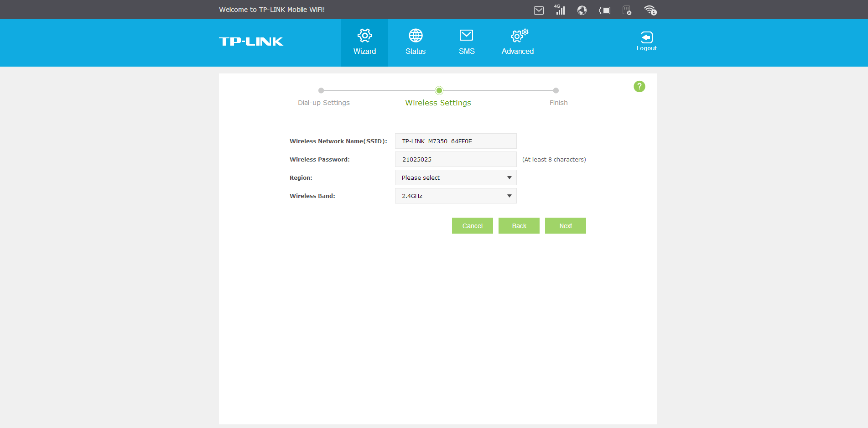Image resolution: width=868 pixels, height=428 pixels.
Task: Click the SIM card status icon
Action: pos(627,10)
